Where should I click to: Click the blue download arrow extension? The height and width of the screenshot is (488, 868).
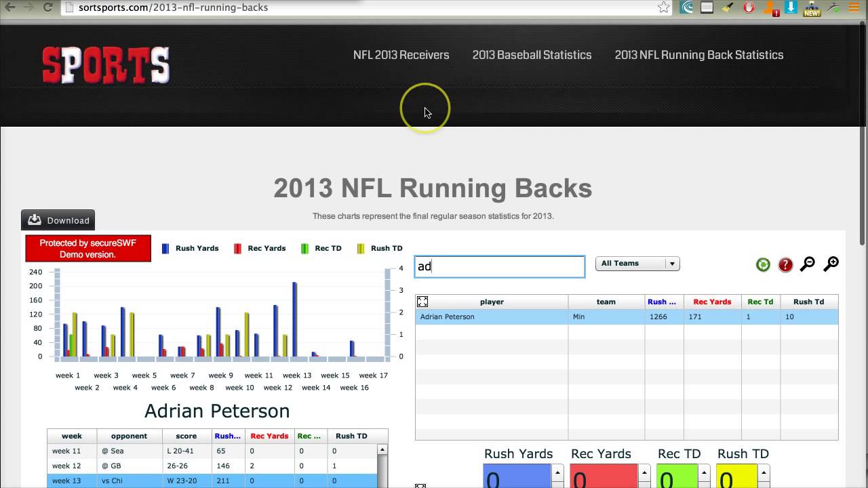[x=791, y=7]
